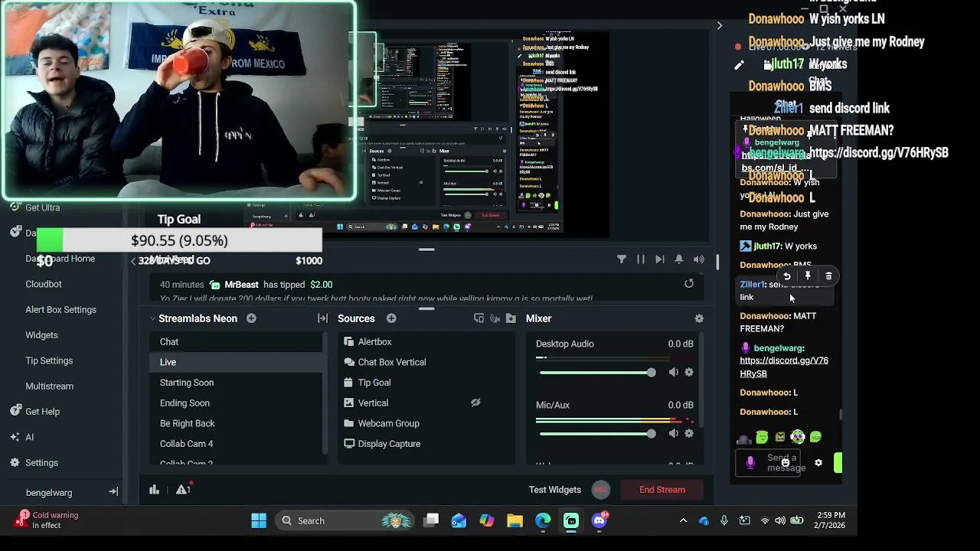Screen dimensions: 980x551
Task: Open Alert Box Settings in sidebar
Action: click(x=60, y=310)
